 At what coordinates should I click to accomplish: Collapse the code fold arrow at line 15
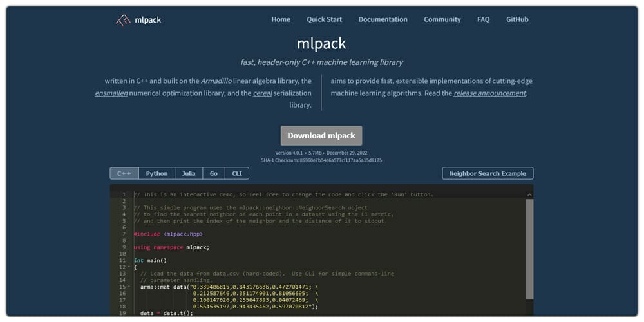point(129,287)
